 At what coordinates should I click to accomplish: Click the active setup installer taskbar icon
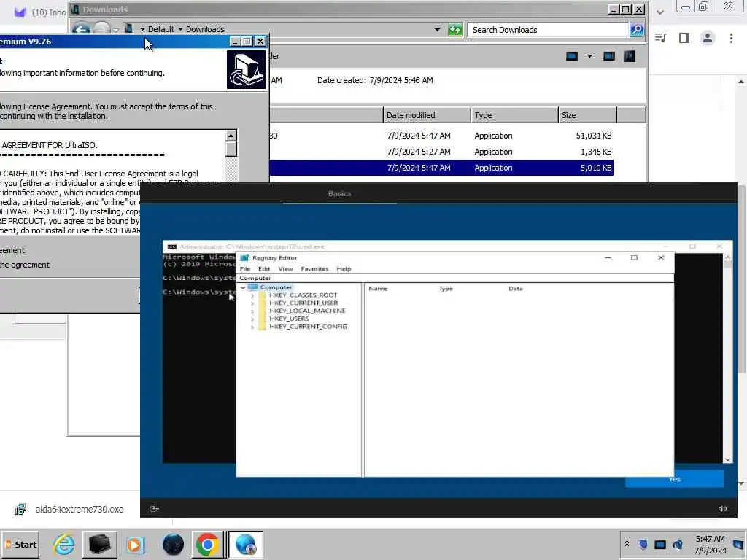[245, 544]
